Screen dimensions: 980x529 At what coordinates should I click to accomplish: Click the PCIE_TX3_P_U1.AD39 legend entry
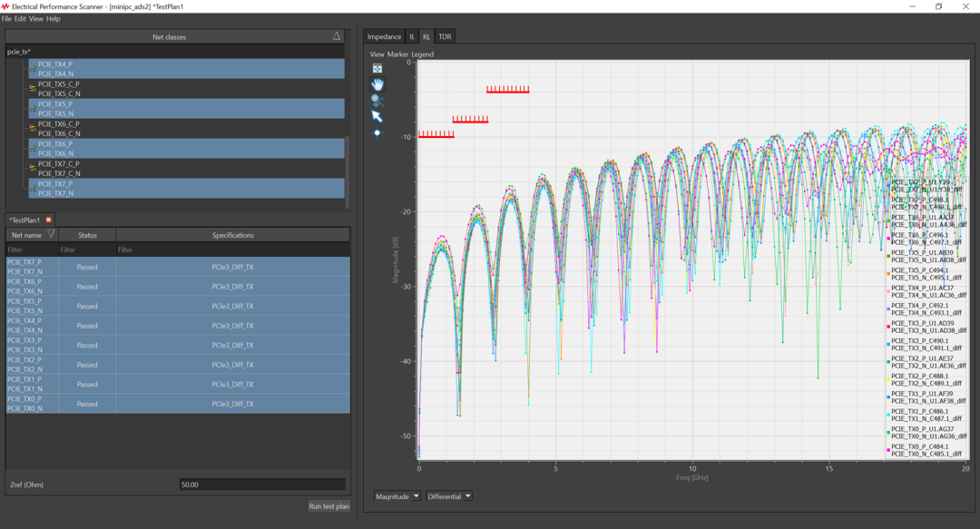coord(928,327)
